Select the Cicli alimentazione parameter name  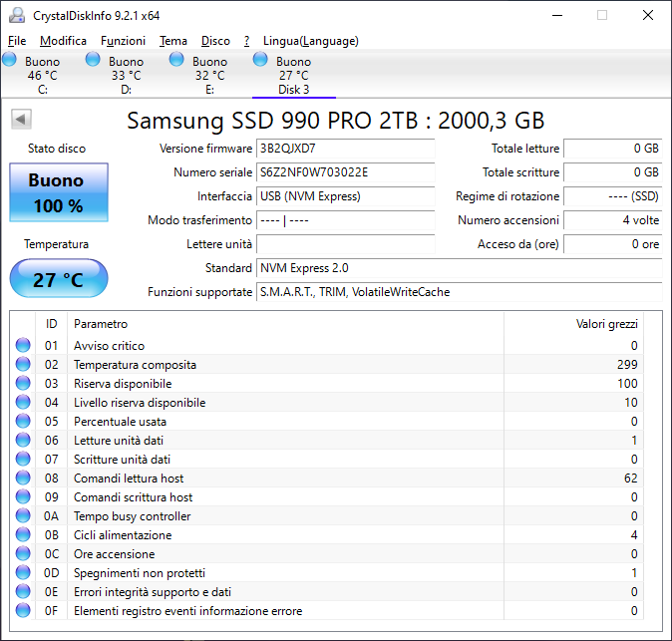[x=123, y=535]
